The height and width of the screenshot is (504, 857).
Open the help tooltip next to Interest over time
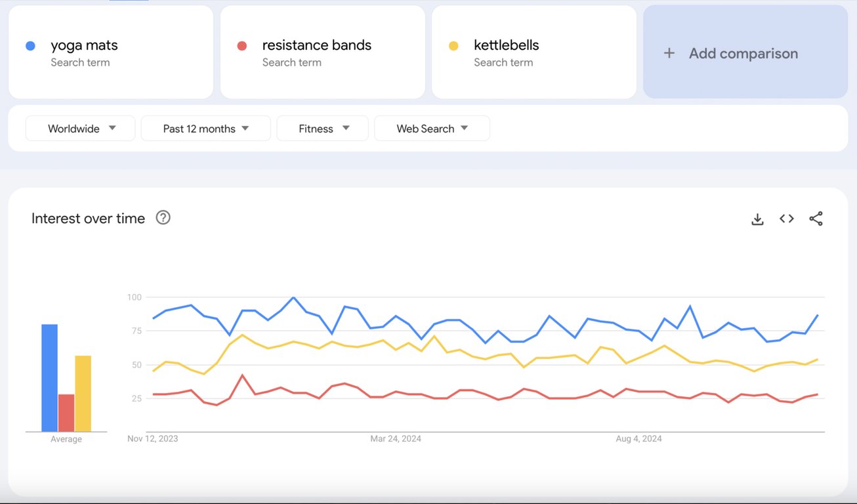[x=163, y=217]
